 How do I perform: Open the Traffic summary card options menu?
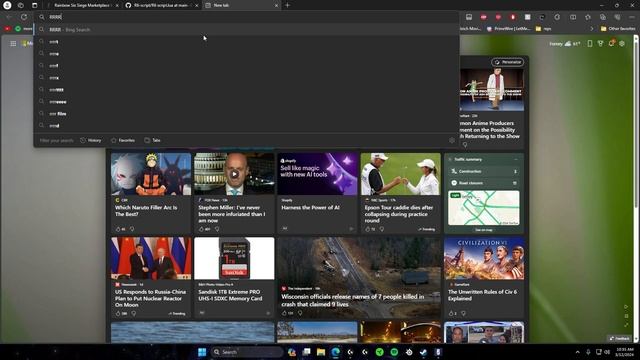516,160
